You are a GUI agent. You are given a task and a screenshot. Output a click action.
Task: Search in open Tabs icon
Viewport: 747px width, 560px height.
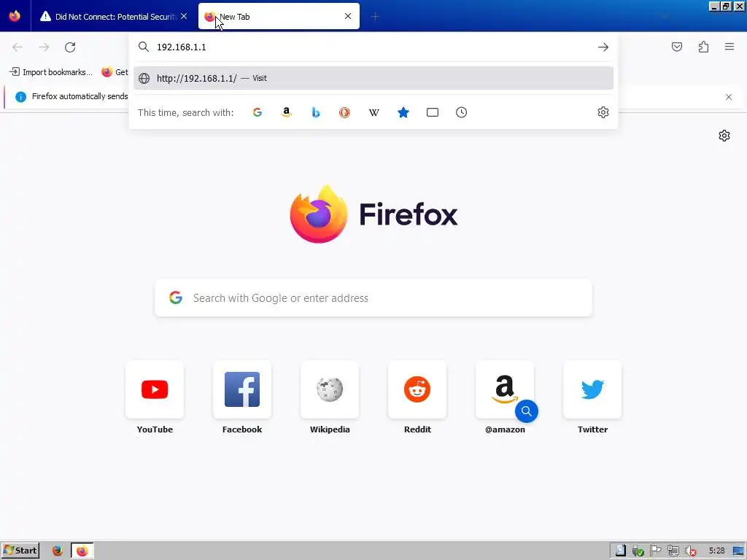433,112
